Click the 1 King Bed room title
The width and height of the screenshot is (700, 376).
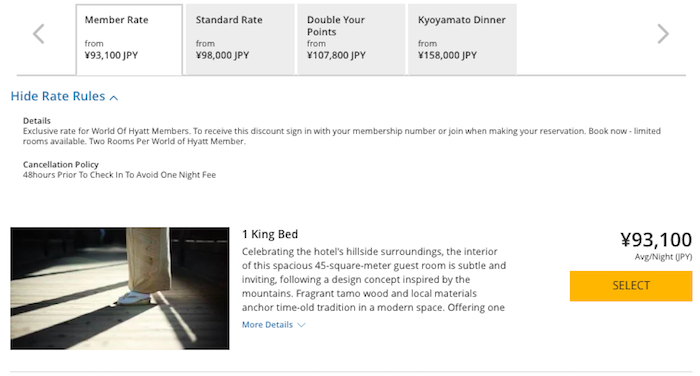click(270, 234)
